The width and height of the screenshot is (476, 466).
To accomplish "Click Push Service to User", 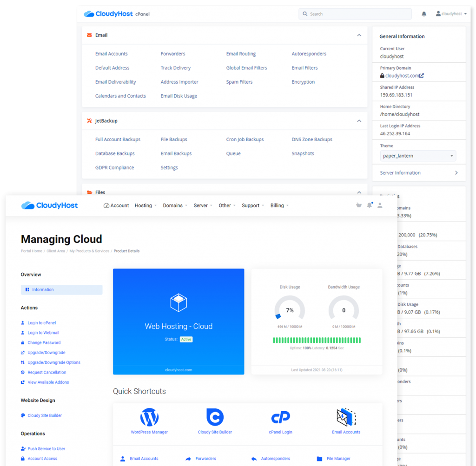I will pos(46,449).
